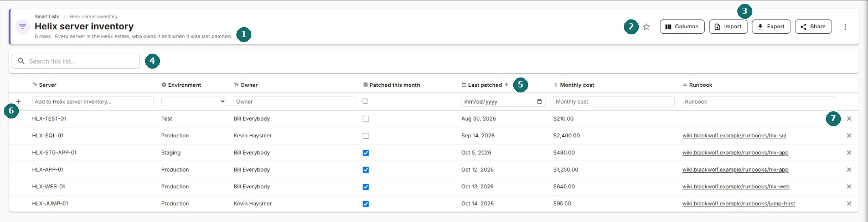This screenshot has width=868, height=222.
Task: Click the Sep 14, 2026 date cell
Action: click(478, 136)
